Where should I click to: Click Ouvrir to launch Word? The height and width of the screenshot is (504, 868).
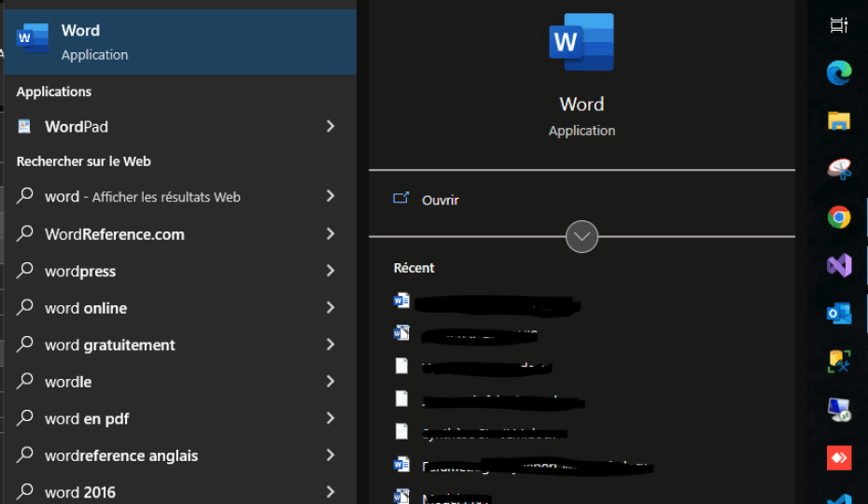(441, 200)
